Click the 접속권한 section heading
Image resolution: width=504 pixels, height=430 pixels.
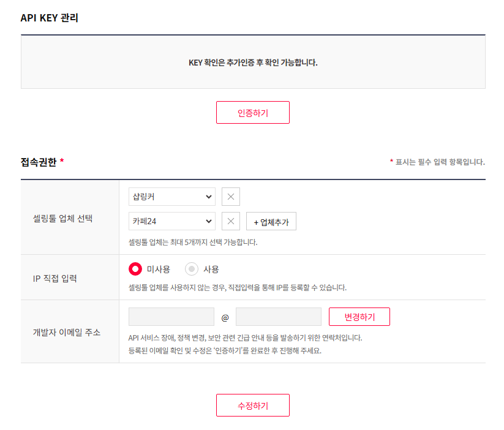pyautogui.click(x=39, y=162)
